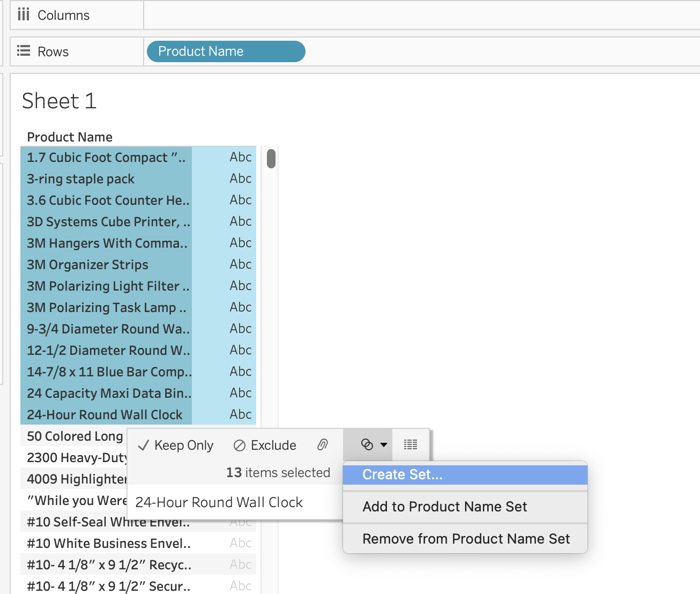Click the Product Name column header
The height and width of the screenshot is (594, 700).
(70, 137)
